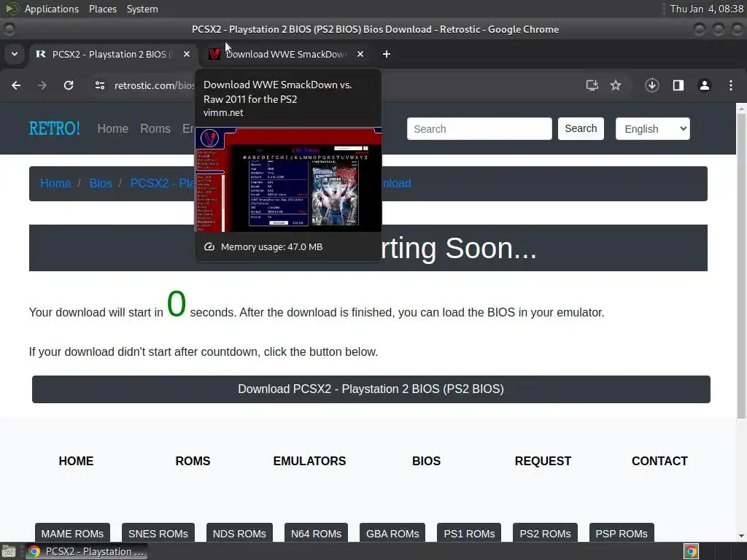Switch to Download WWE SmackDown tab
747x560 pixels.
tap(287, 54)
